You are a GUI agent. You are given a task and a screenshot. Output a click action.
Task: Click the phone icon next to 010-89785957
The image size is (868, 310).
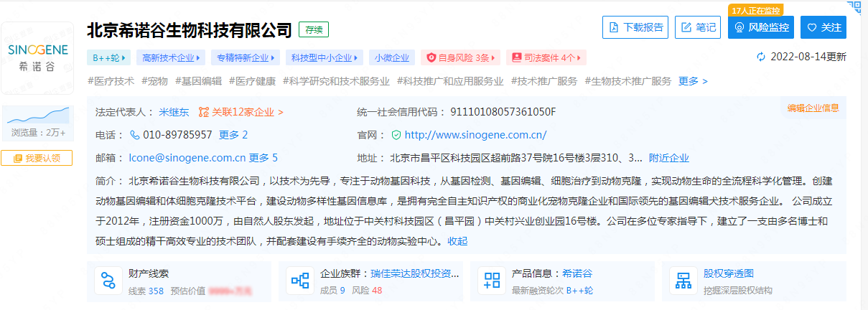[134, 135]
